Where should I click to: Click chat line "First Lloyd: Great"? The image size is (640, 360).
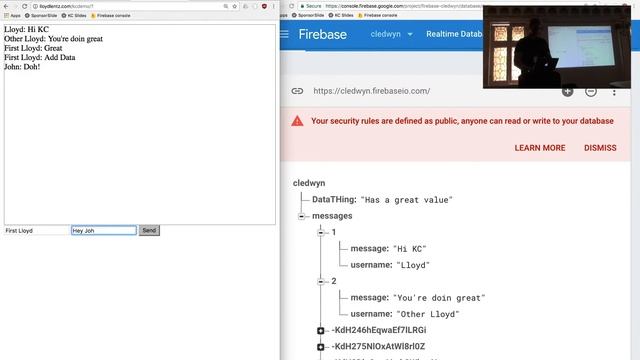click(33, 48)
